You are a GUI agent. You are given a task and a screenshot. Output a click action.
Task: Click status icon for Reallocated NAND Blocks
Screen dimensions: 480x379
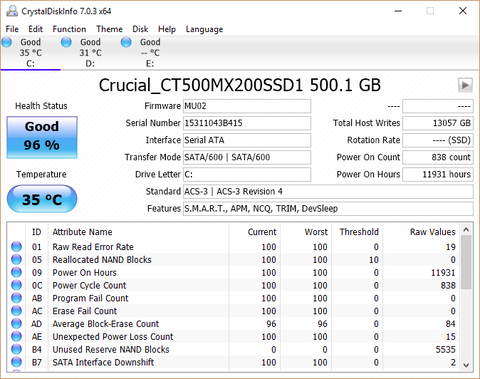tap(16, 259)
